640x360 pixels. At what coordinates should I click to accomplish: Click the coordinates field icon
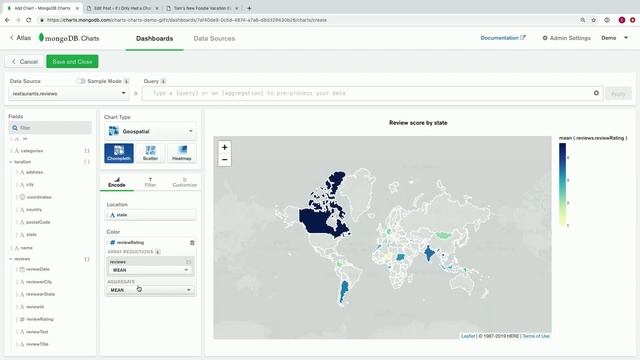[x=22, y=197]
